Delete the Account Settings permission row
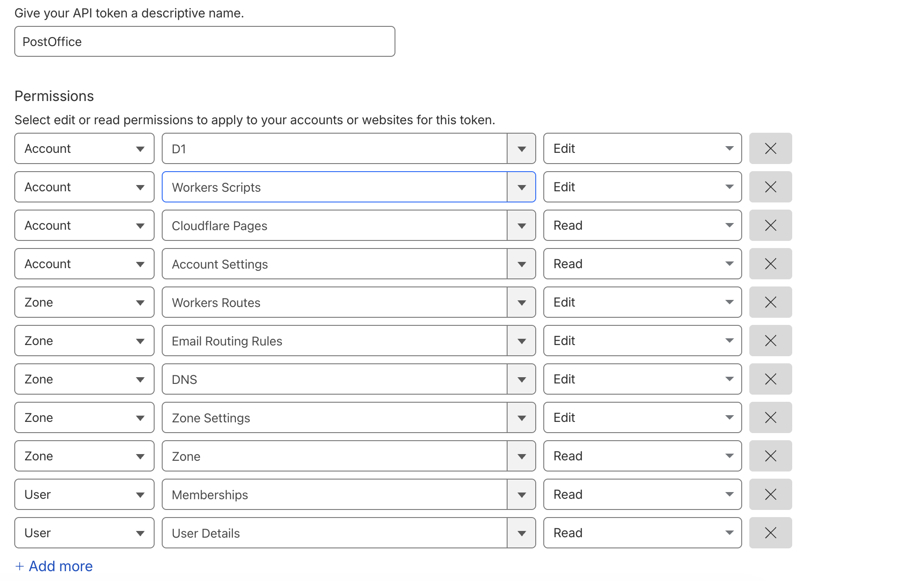Screen dimensions: 924x581 pyautogui.click(x=770, y=264)
